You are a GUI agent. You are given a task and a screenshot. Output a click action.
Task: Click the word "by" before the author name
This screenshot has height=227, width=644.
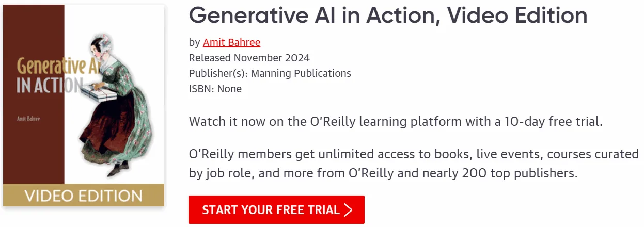(194, 42)
